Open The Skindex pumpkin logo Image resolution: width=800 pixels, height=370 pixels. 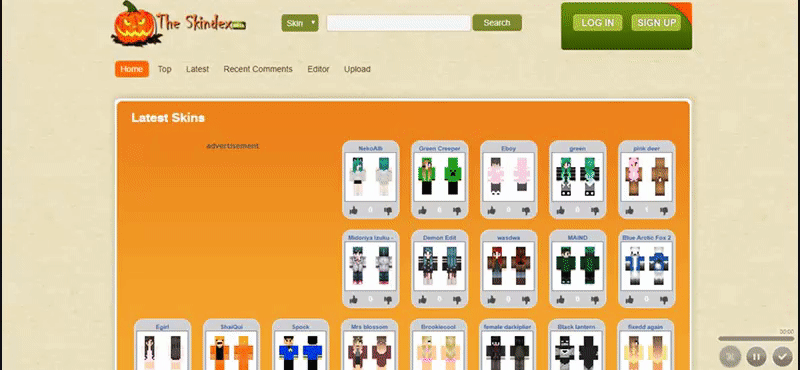point(179,23)
